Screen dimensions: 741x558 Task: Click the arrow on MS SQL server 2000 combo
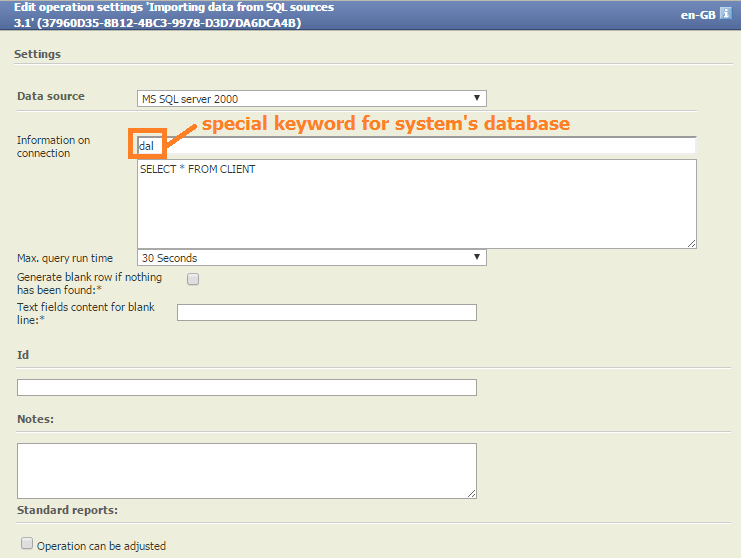476,98
